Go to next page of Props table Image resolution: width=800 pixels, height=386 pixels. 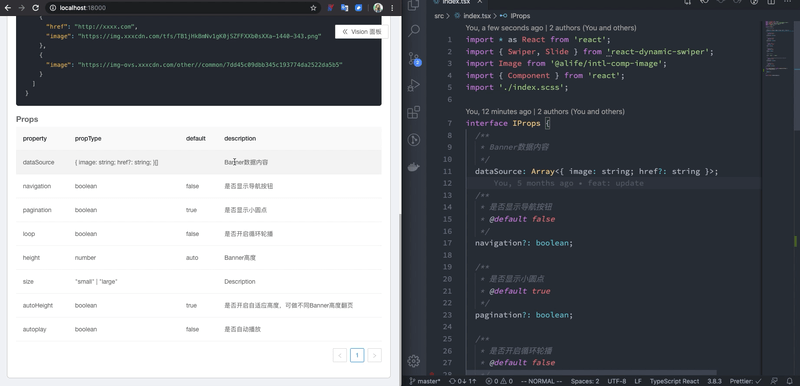pyautogui.click(x=374, y=355)
